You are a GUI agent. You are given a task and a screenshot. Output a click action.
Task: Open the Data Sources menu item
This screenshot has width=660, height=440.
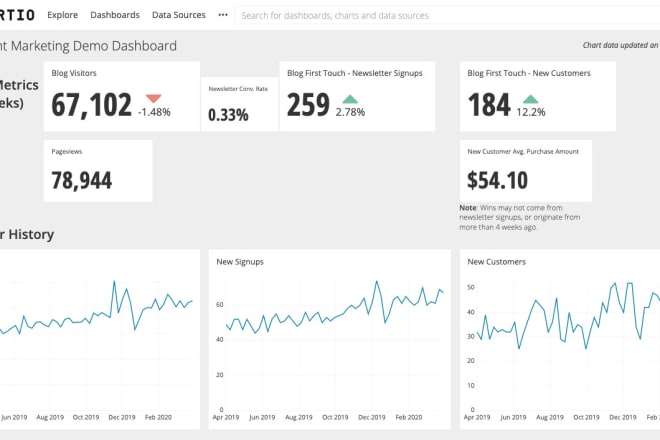point(178,15)
